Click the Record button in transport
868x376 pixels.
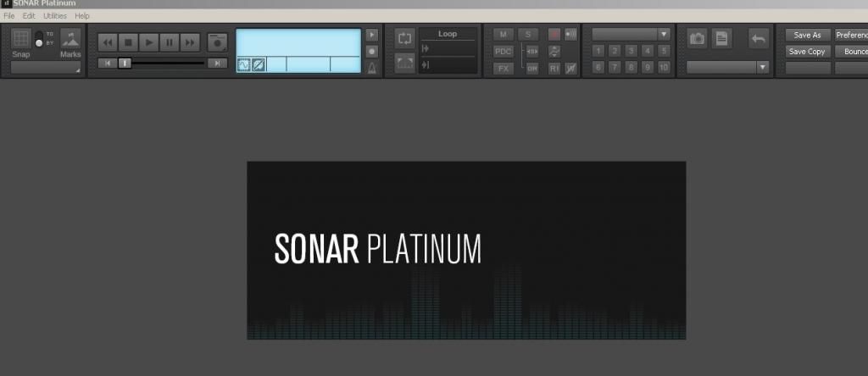(x=218, y=41)
